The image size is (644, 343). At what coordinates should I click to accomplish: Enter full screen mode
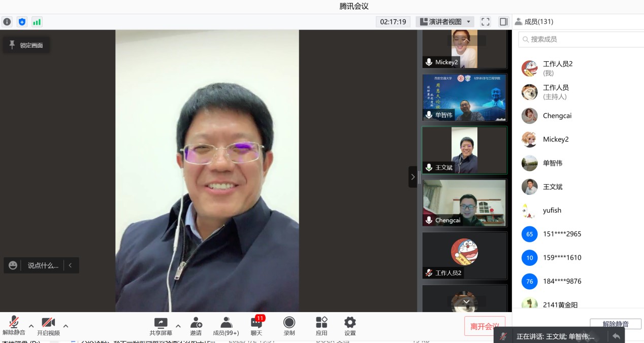(486, 22)
